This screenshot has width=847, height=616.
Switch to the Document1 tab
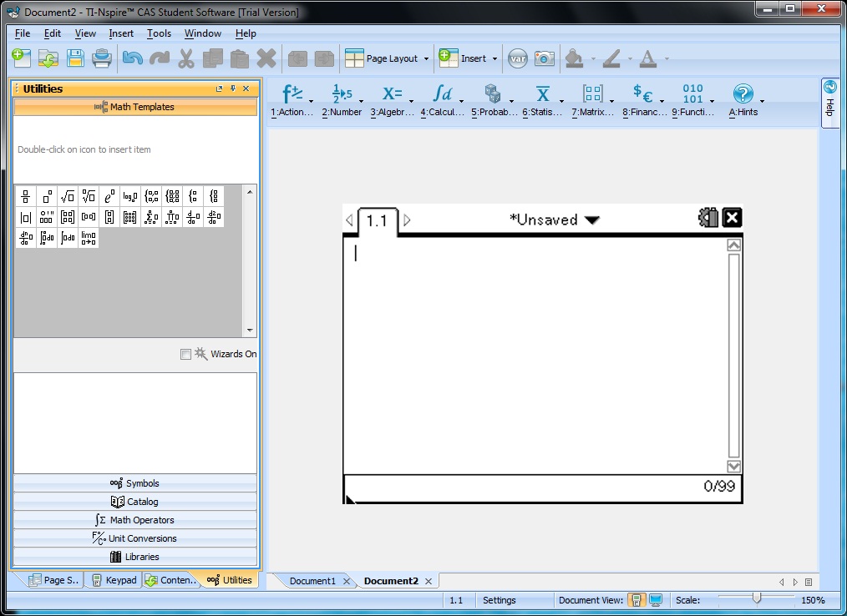point(312,581)
